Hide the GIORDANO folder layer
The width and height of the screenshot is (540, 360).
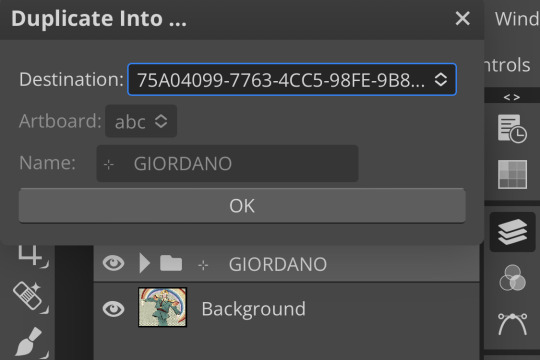click(x=113, y=263)
